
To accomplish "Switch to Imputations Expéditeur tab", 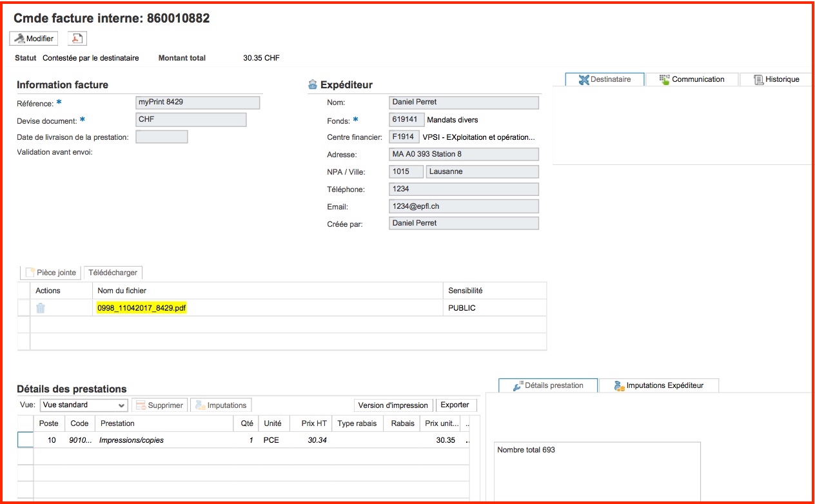I will click(658, 385).
